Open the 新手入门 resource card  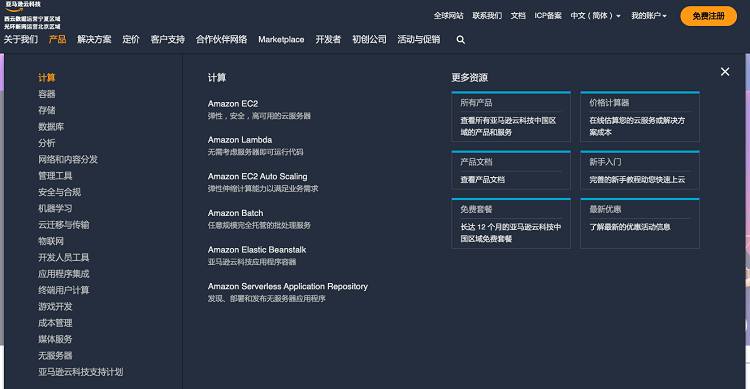(640, 170)
